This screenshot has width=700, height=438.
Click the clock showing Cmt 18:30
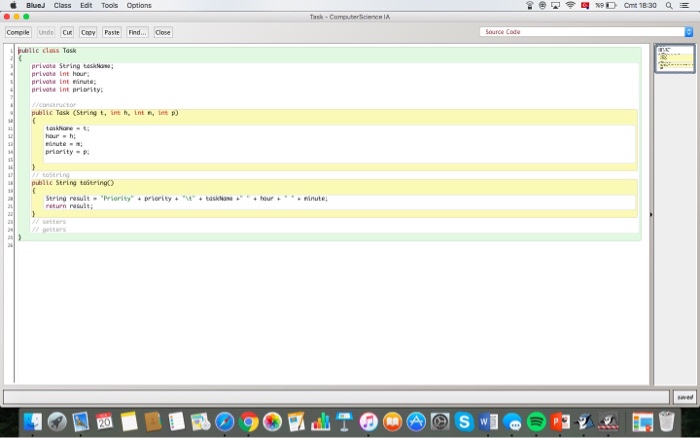640,5
